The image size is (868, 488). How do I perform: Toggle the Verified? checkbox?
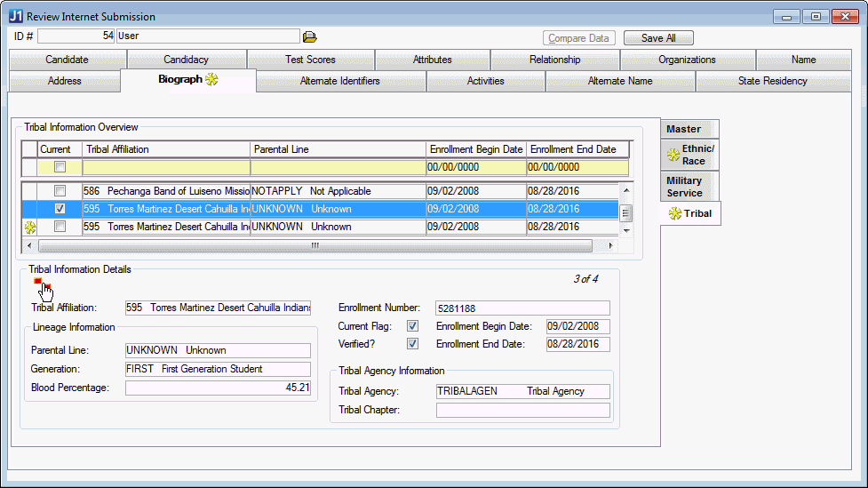click(x=412, y=344)
